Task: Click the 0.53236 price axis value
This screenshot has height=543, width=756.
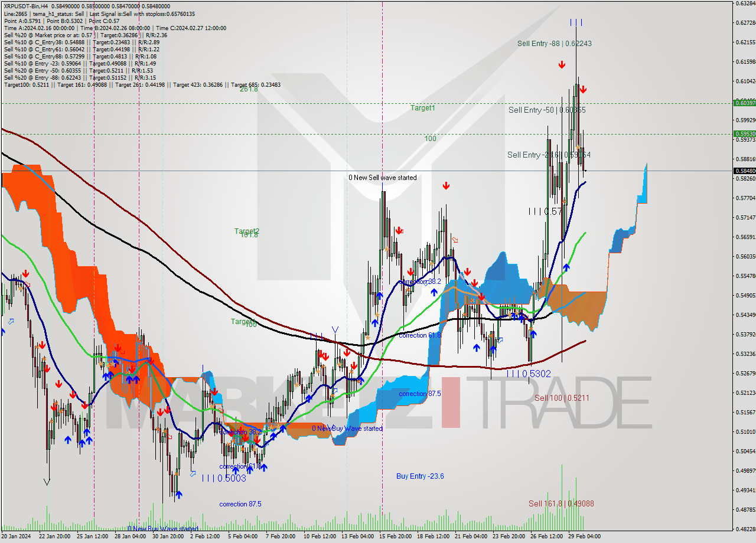Action: (745, 354)
